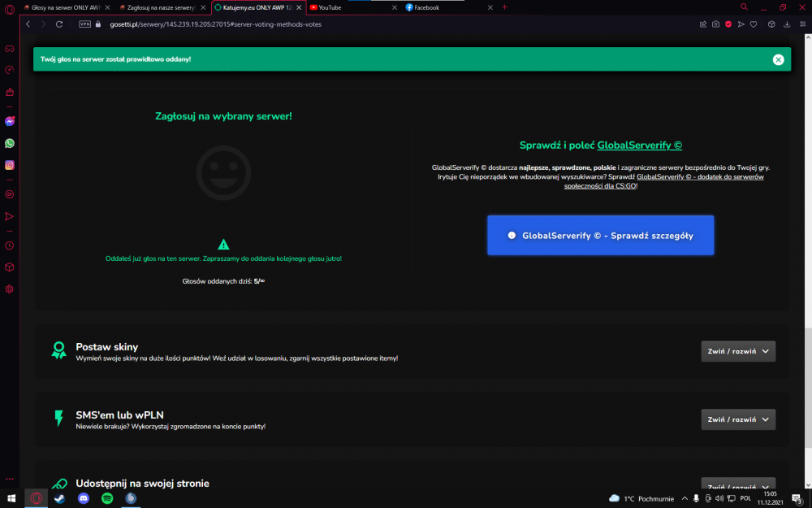Open the ad blocker shield icon
Viewport: 812px width, 508px height.
(x=728, y=24)
